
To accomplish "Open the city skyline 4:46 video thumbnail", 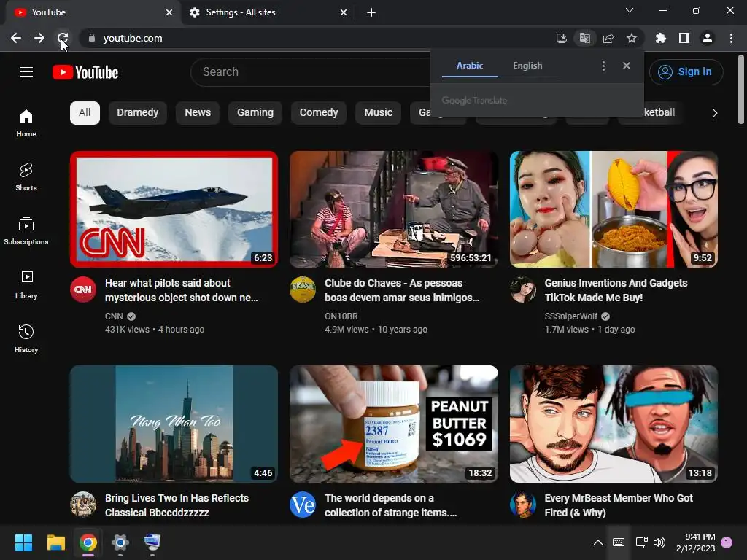I will tap(174, 424).
